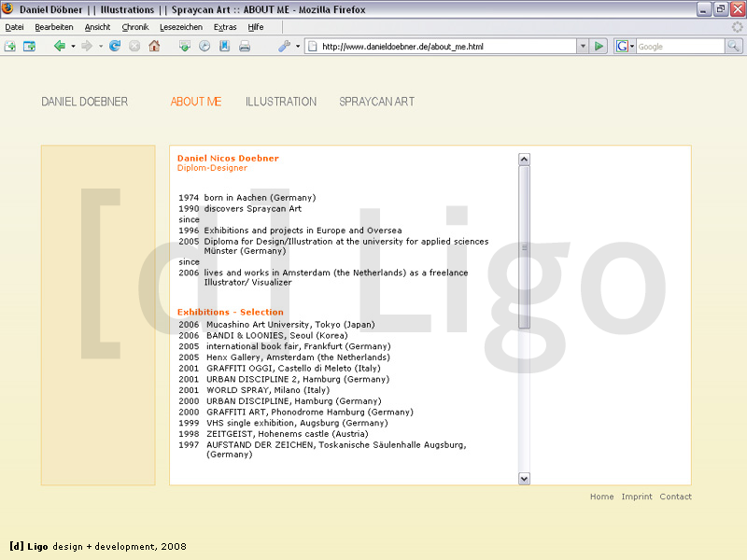Click the grayed forward arrow button
Image resolution: width=747 pixels, height=560 pixels.
tap(87, 46)
